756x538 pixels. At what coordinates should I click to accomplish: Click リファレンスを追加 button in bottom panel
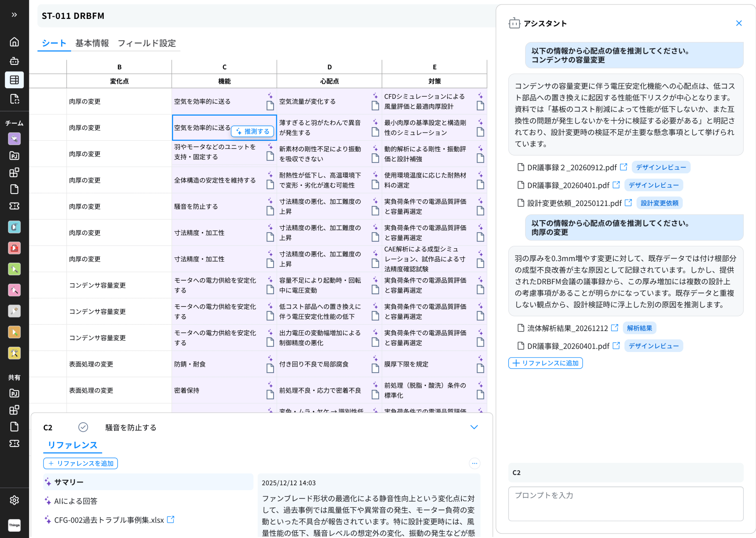click(81, 464)
